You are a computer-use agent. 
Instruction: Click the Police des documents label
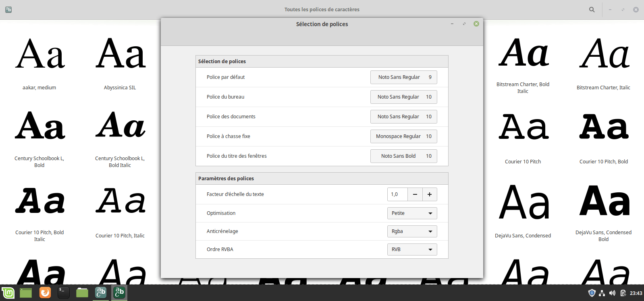tap(231, 117)
